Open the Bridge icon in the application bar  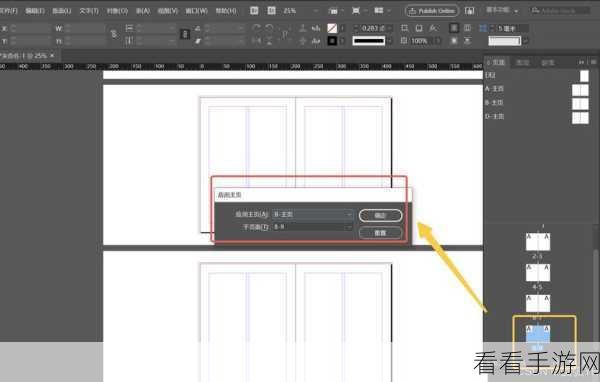pos(254,11)
